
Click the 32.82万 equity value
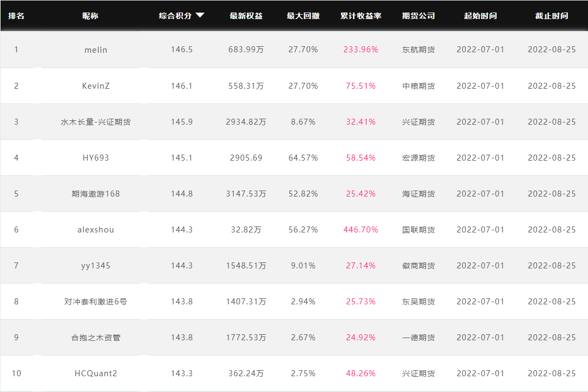click(246, 229)
